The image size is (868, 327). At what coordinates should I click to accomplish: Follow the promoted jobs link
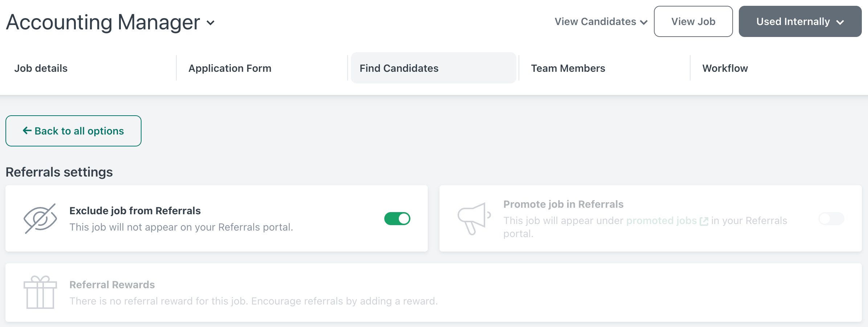point(661,221)
